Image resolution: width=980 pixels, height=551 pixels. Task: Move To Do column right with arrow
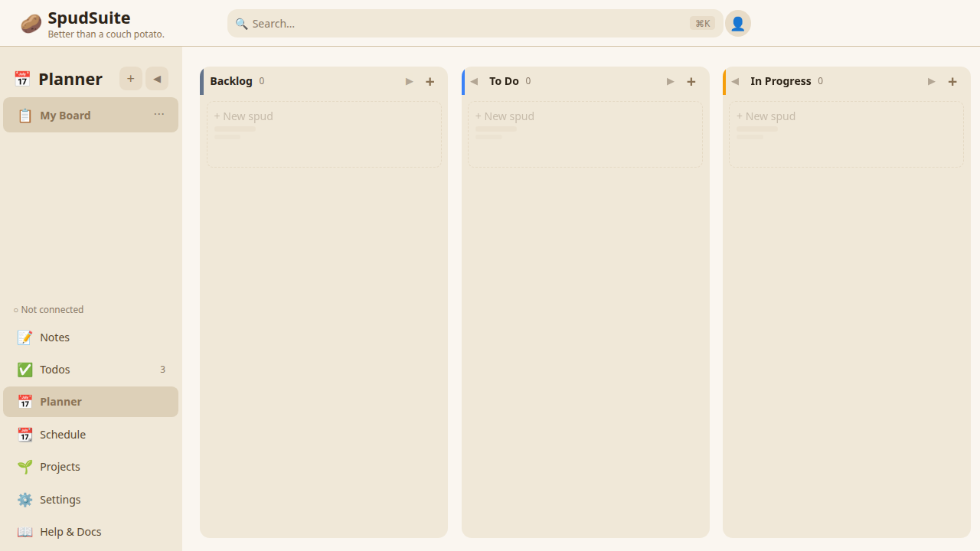coord(671,82)
